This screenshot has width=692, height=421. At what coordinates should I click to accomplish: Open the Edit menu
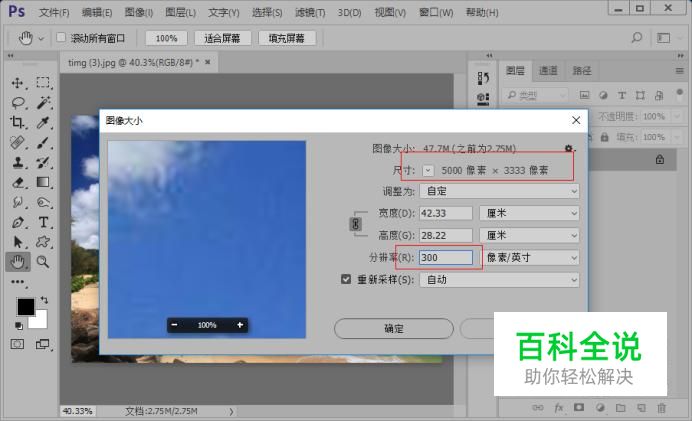97,12
